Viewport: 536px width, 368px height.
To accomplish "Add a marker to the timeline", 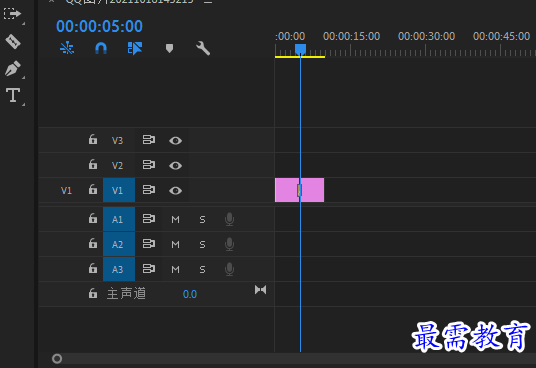I will [x=169, y=48].
